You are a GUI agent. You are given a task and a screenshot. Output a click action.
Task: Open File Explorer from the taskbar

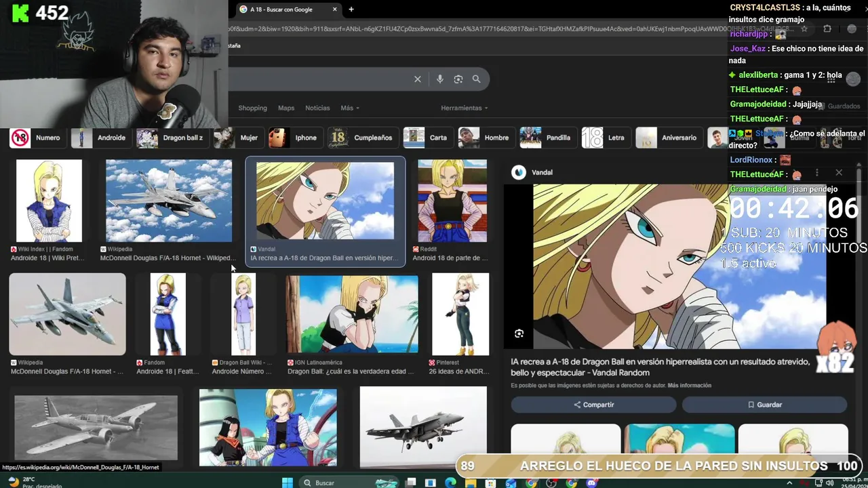pos(471,483)
